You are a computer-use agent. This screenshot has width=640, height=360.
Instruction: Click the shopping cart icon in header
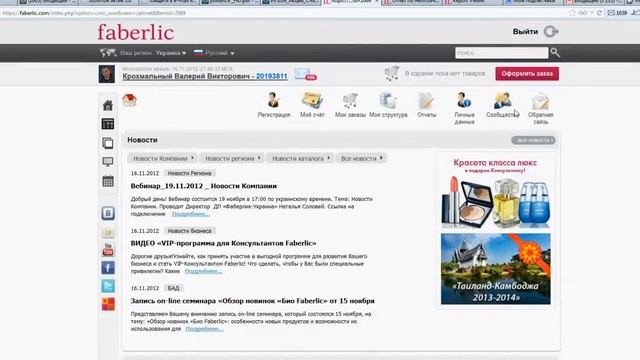[391, 73]
